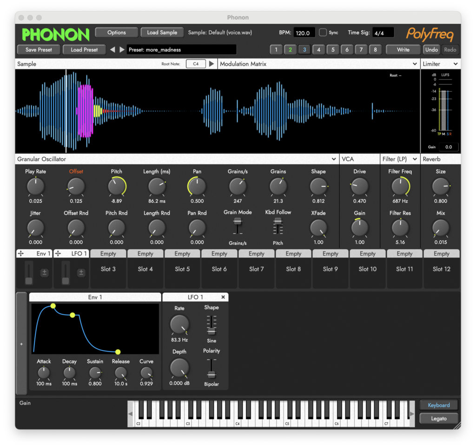
Task: Click the Load Sample button
Action: (162, 32)
